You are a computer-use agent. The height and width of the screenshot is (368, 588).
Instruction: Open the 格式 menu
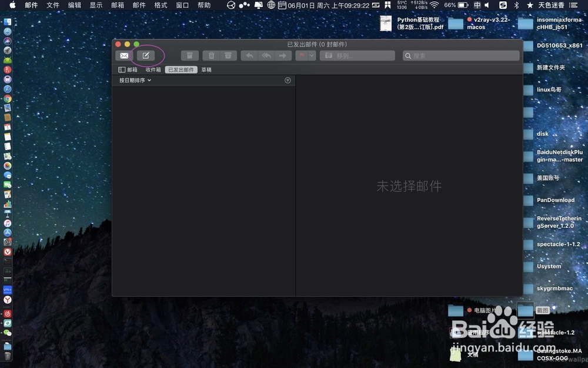pyautogui.click(x=161, y=5)
